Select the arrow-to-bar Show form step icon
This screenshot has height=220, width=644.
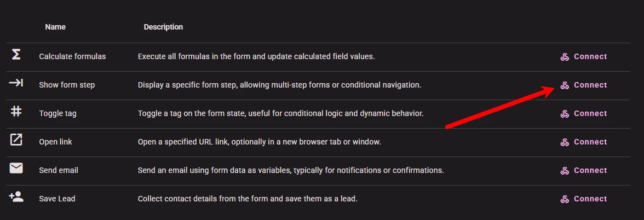coord(16,83)
